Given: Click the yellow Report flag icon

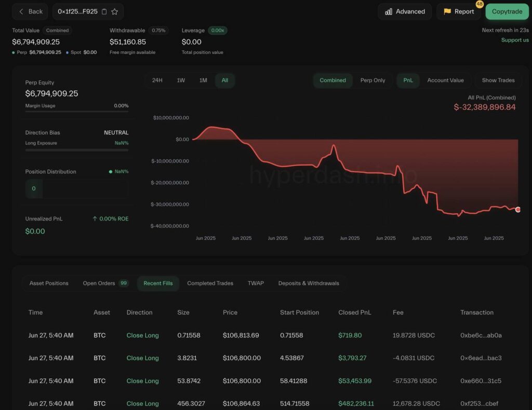Looking at the screenshot, I should click(x=447, y=11).
